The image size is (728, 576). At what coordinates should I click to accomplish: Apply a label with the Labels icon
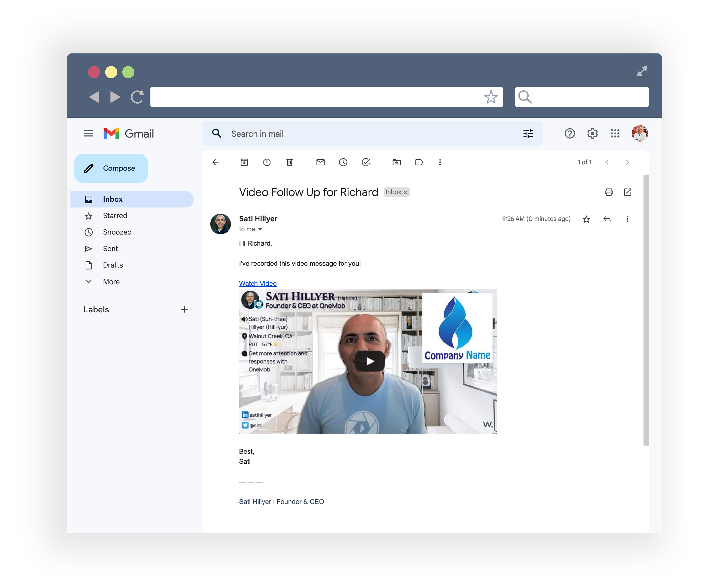419,162
